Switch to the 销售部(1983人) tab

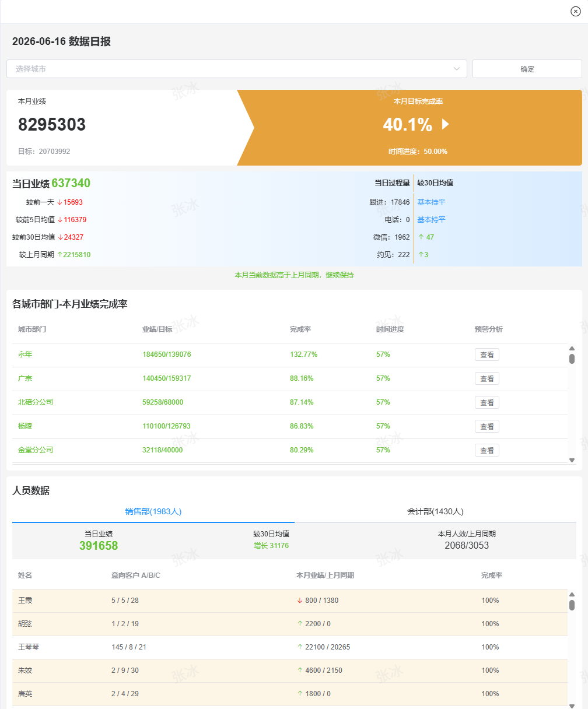click(153, 511)
